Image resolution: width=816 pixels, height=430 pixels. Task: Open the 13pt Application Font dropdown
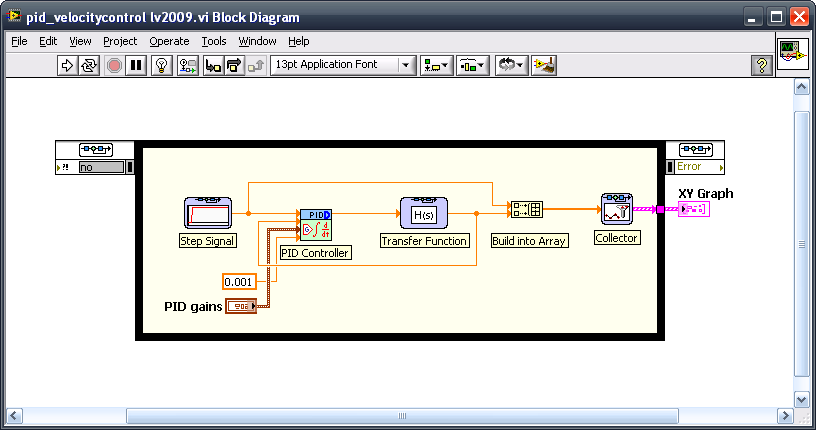tap(343, 65)
